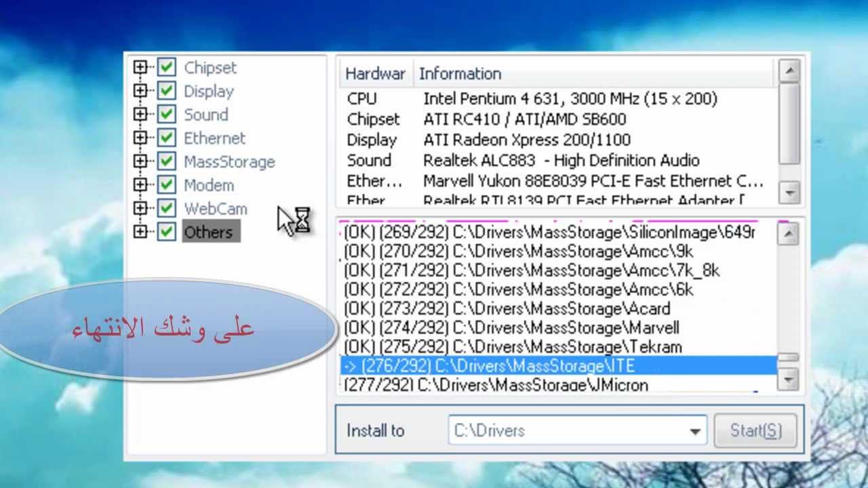Select the Sound category label
This screenshot has width=868, height=488.
click(206, 115)
